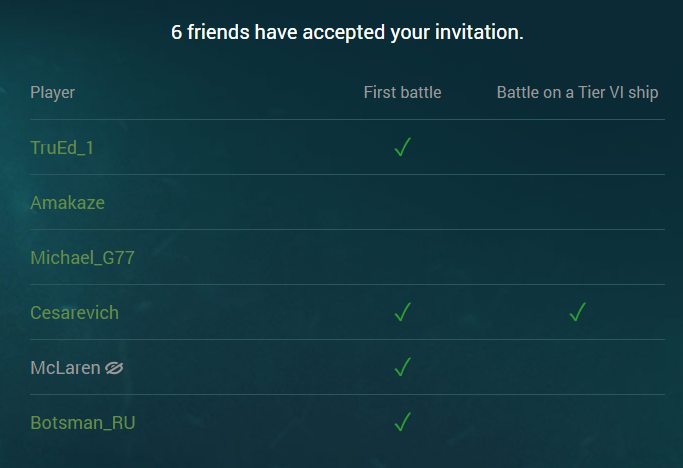683x468 pixels.
Task: Open player Botsman_RU's profile link
Action: (x=83, y=423)
